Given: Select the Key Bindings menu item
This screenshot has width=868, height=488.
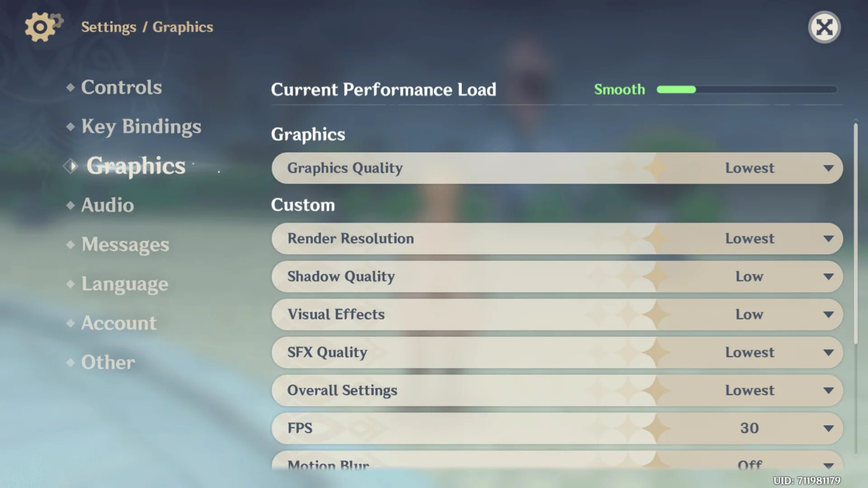Looking at the screenshot, I should click(x=142, y=126).
